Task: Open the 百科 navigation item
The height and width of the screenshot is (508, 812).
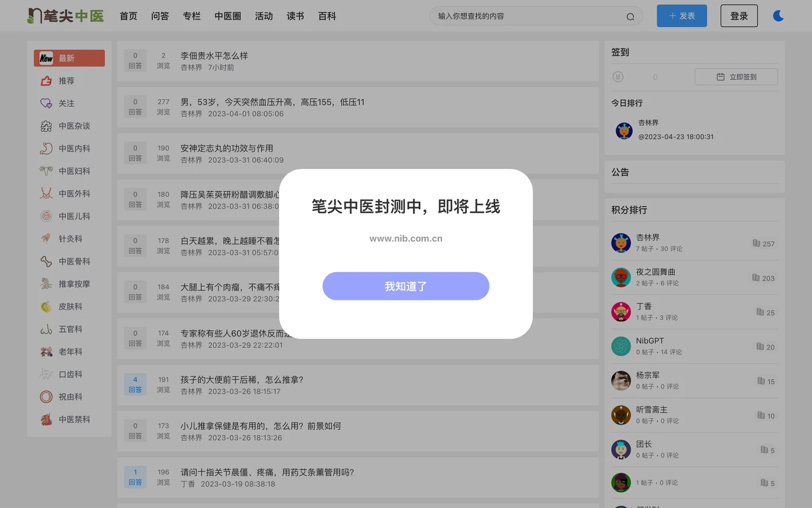Action: [327, 16]
